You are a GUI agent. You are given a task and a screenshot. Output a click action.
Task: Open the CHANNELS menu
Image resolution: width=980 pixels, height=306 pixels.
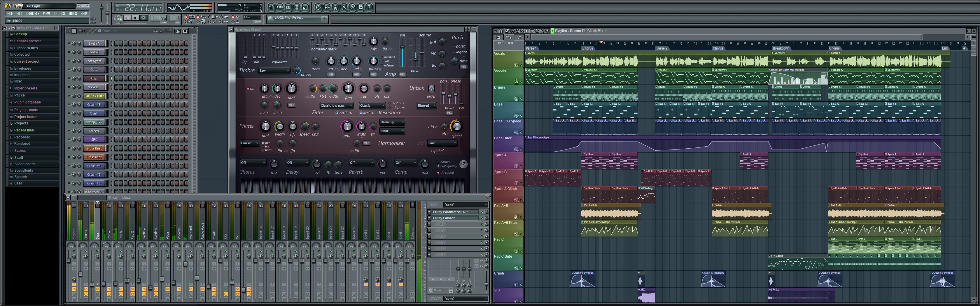[32, 13]
